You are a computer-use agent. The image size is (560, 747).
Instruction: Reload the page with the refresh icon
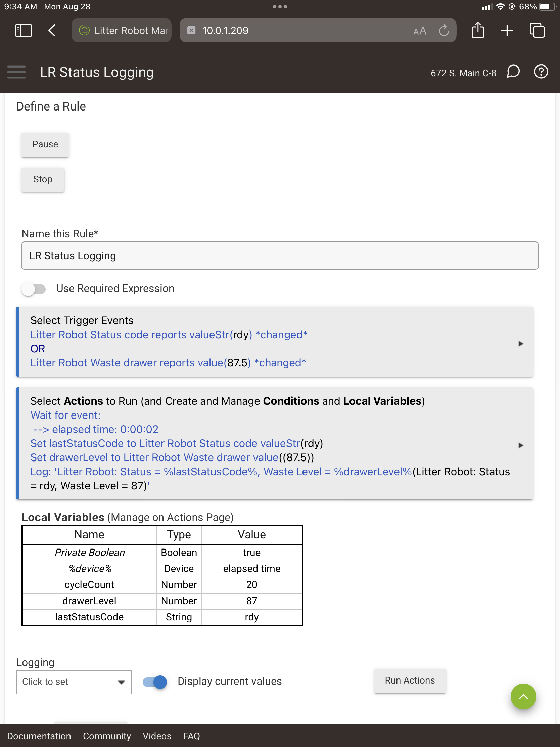click(444, 30)
